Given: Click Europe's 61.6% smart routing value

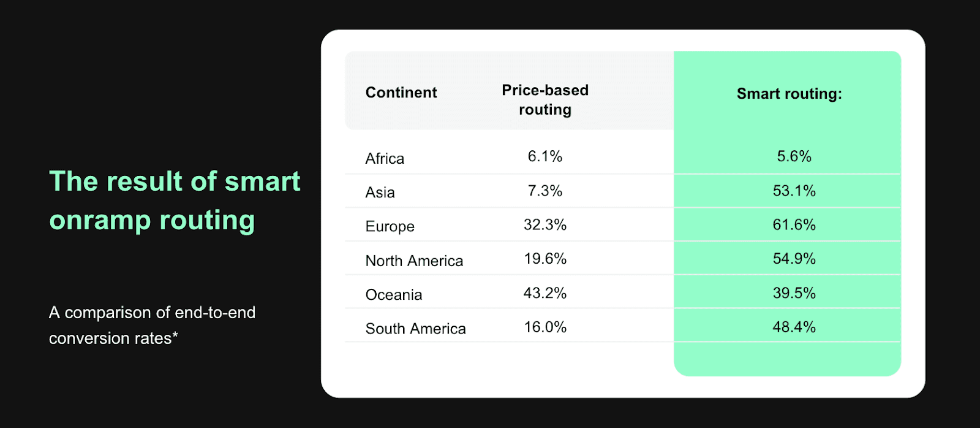Looking at the screenshot, I should point(794,225).
